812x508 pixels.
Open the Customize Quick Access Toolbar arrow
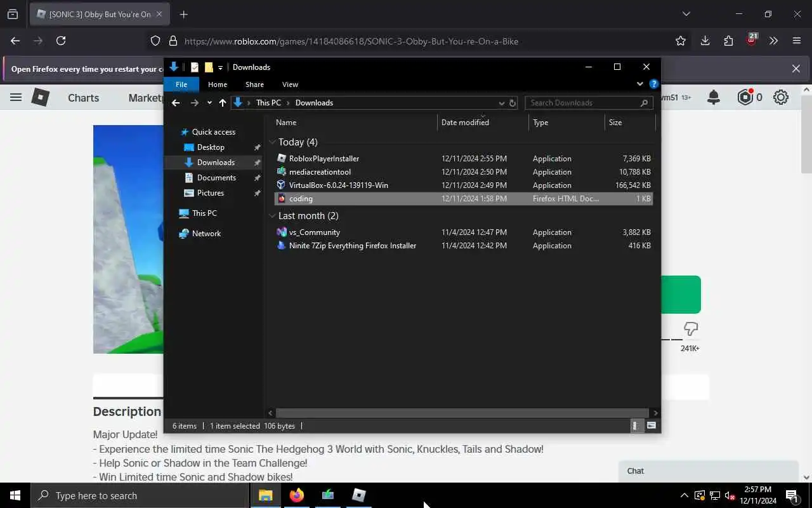[x=220, y=67]
